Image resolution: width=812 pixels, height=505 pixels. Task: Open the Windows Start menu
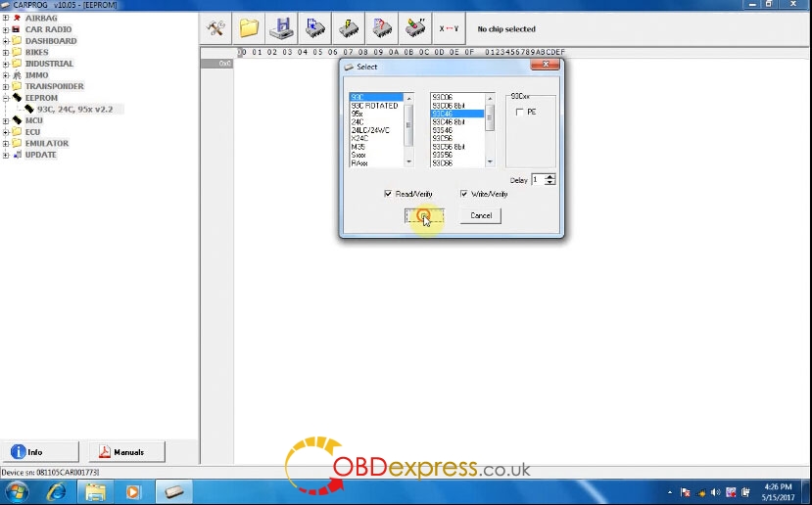(x=19, y=491)
